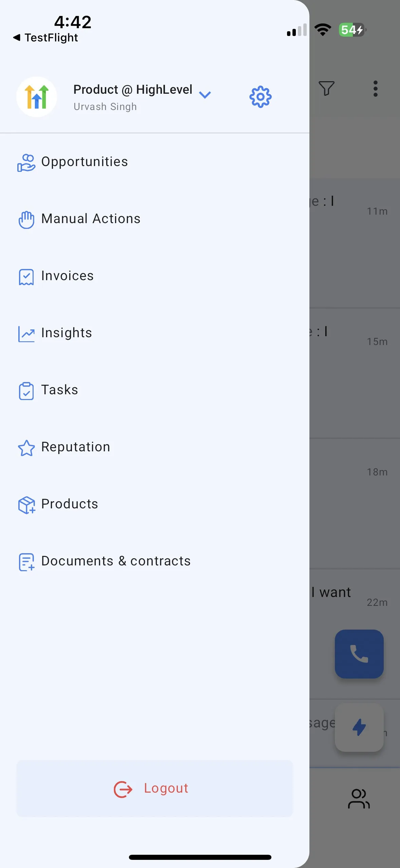Tap the Reputation star icon
400x868 pixels.
tap(26, 448)
